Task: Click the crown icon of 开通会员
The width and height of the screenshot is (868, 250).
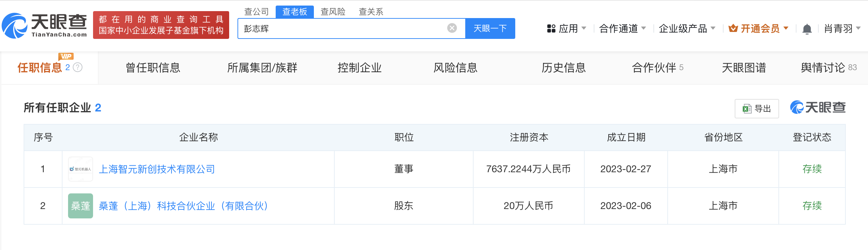Action: (x=733, y=28)
